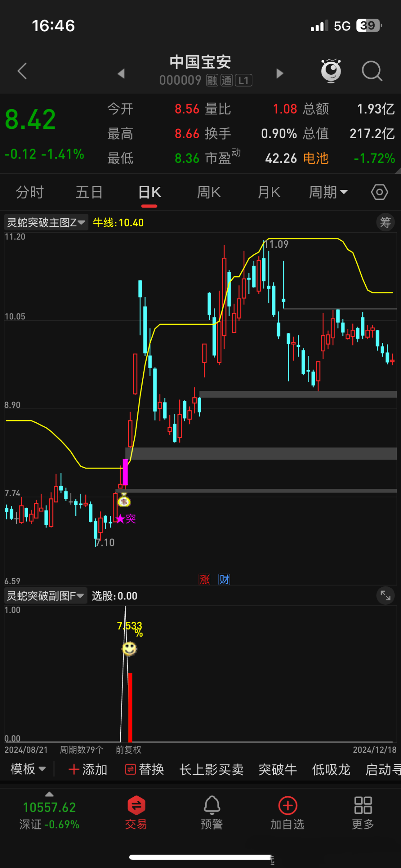Tap the 今开 8.56 value
Screen dimensions: 401x868
coord(187,109)
